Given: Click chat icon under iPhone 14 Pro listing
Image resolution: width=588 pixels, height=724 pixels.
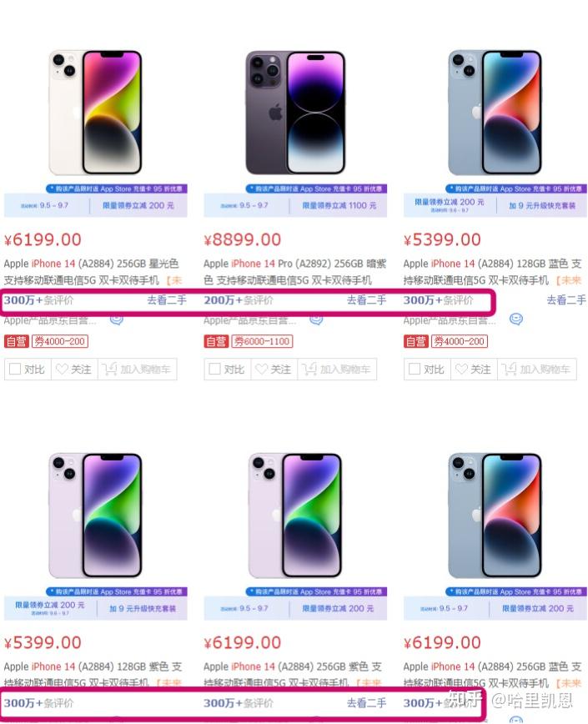Looking at the screenshot, I should point(316,319).
